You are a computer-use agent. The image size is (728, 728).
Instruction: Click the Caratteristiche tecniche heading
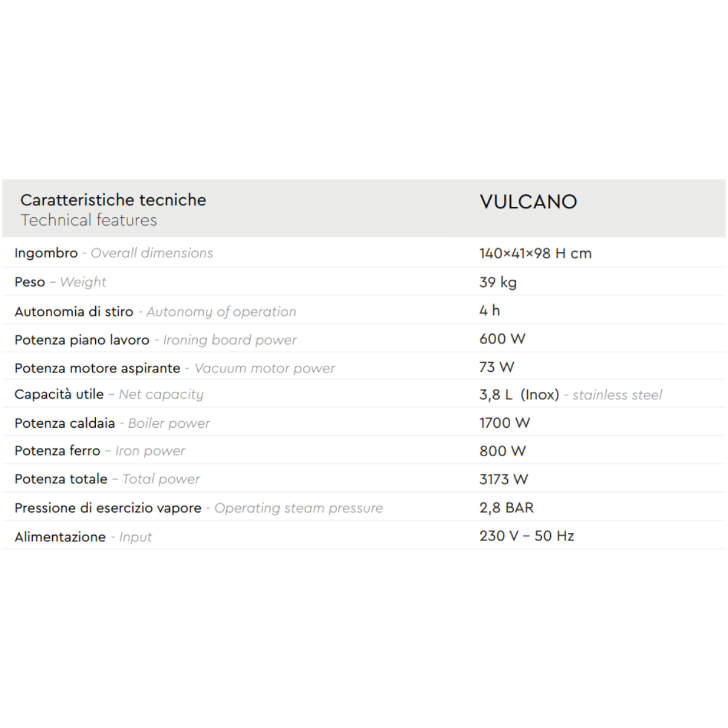113,200
